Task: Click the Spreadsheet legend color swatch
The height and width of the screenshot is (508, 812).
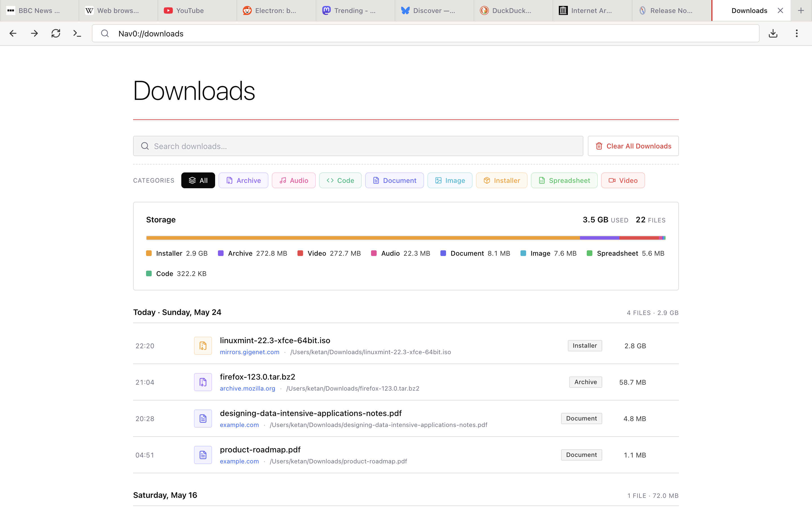Action: [590, 253]
